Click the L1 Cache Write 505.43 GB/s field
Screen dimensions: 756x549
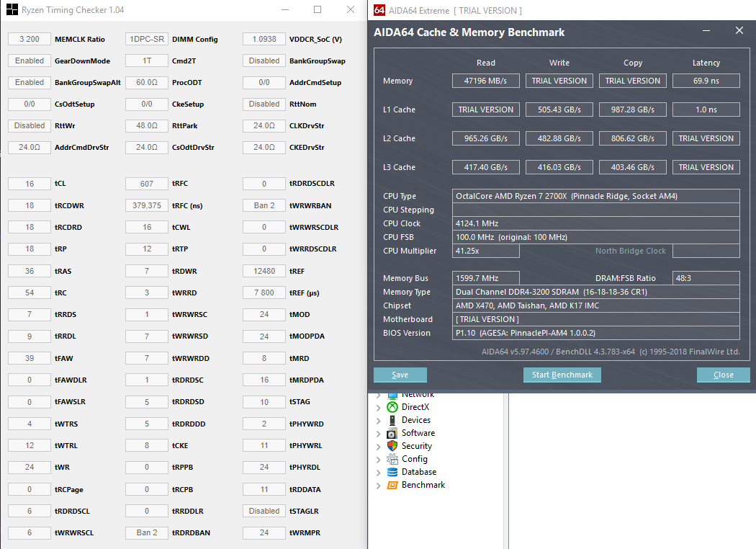click(x=559, y=110)
